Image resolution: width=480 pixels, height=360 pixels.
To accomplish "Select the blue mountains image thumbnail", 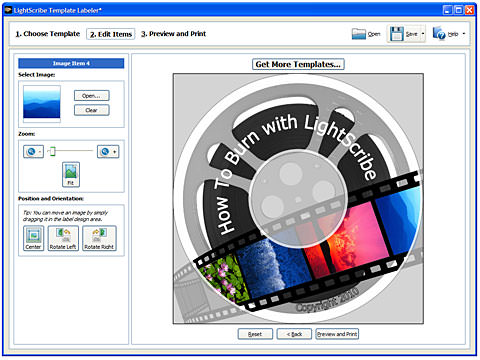I will pos(42,102).
